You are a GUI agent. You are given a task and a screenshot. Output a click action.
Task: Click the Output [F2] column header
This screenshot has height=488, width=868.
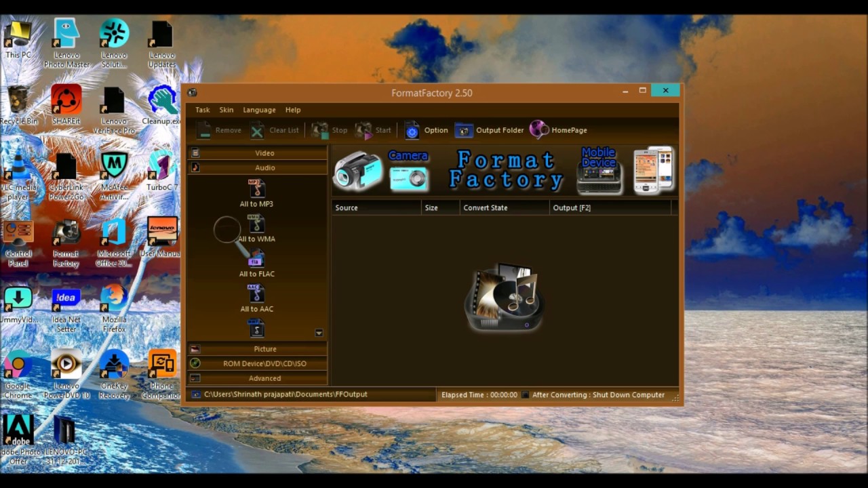tap(610, 207)
